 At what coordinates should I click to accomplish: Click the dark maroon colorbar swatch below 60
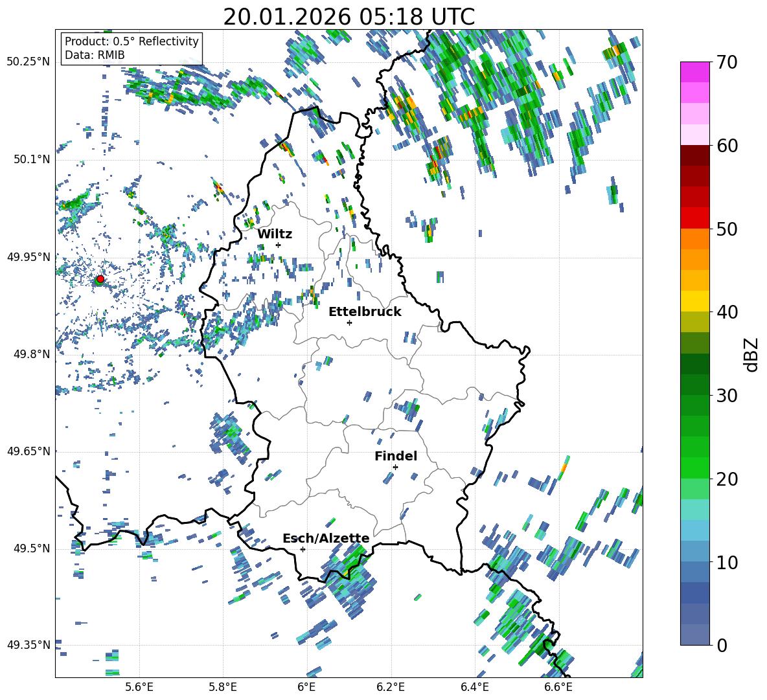694,155
